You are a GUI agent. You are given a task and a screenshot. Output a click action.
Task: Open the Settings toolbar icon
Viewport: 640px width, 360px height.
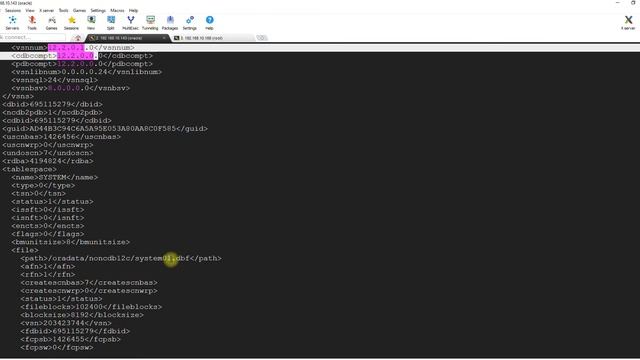click(x=189, y=23)
